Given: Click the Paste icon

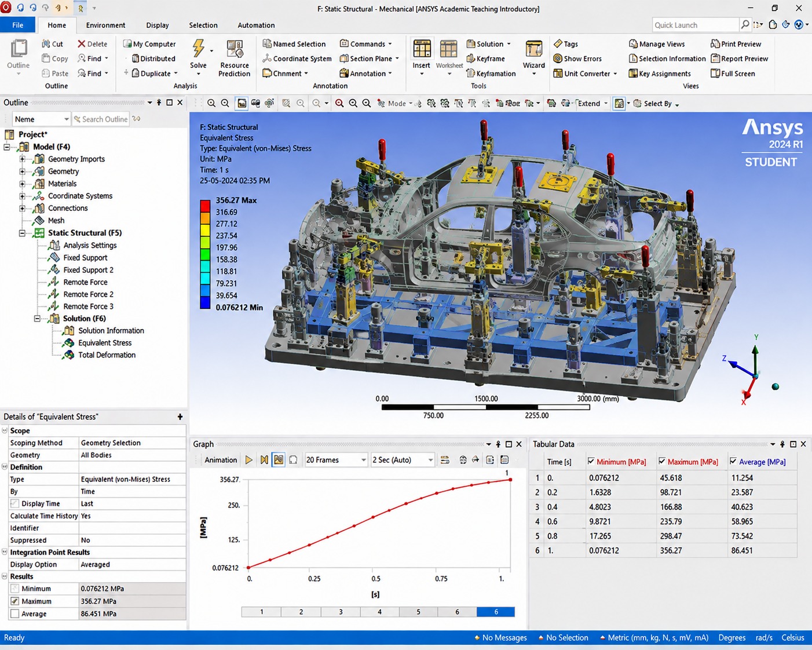Looking at the screenshot, I should click(46, 74).
